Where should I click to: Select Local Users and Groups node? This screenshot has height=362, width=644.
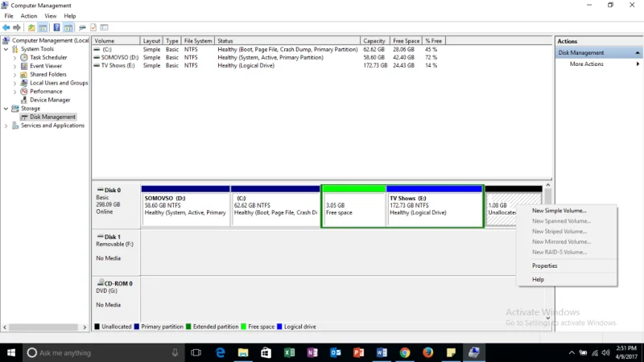[59, 83]
